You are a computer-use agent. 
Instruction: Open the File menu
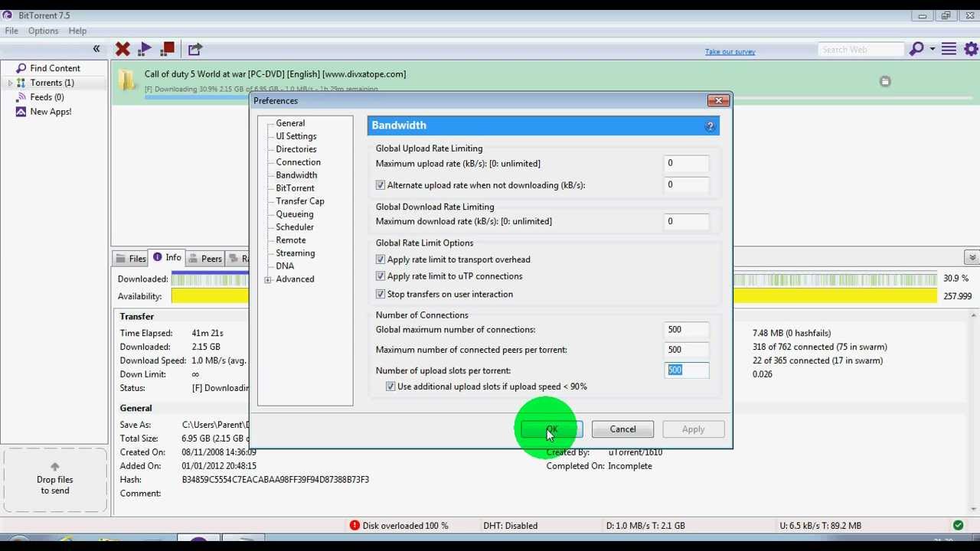(11, 31)
